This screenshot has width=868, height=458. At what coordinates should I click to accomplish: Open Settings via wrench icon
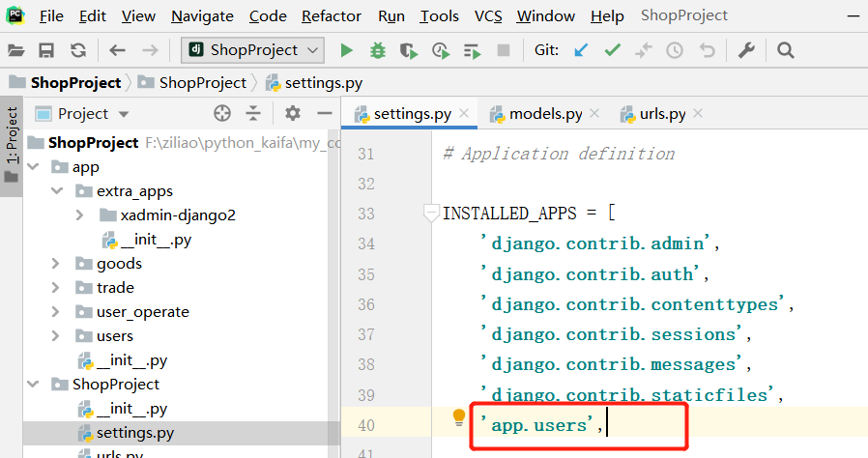point(746,51)
